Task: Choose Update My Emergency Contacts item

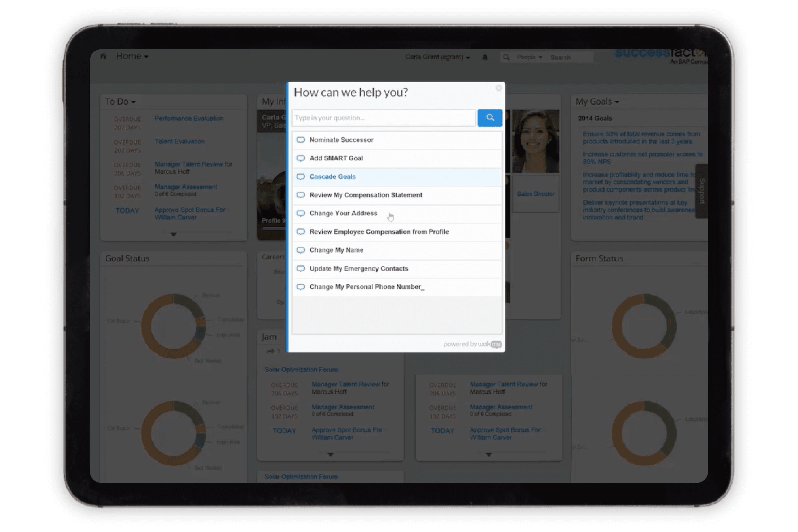Action: coord(358,268)
